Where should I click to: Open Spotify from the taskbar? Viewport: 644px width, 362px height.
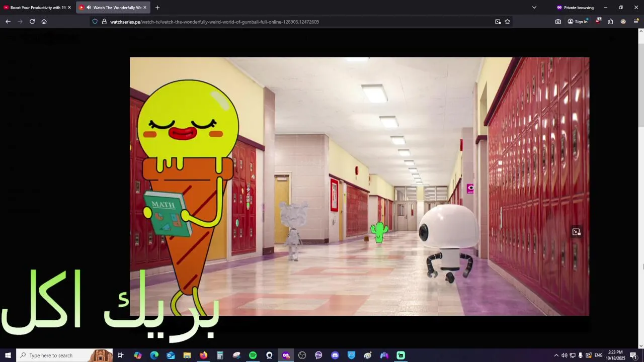pyautogui.click(x=253, y=355)
